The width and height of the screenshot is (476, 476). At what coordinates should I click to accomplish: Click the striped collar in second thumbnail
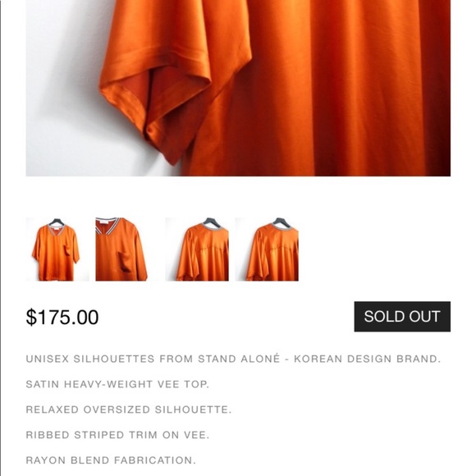tap(107, 225)
